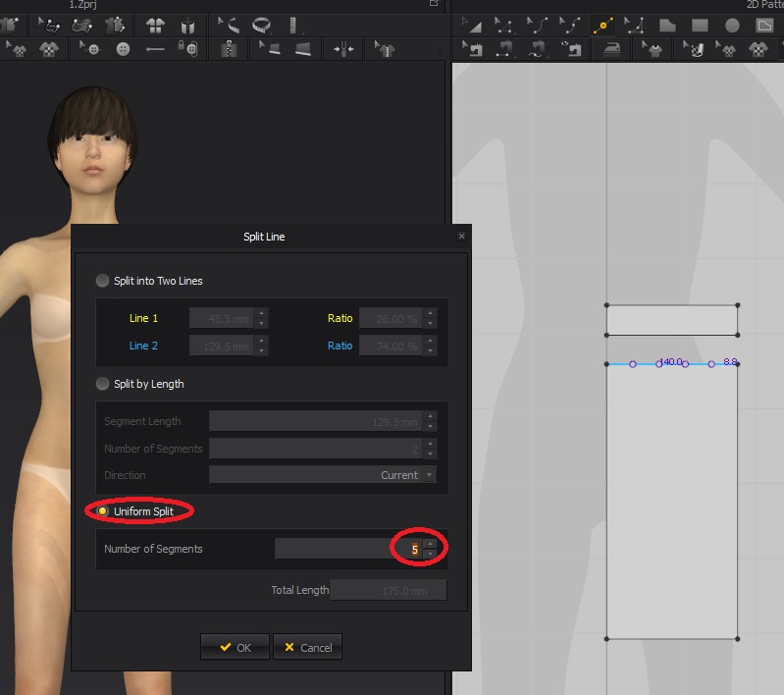
Task: Select the Select/Move Button tool
Action: (x=90, y=49)
